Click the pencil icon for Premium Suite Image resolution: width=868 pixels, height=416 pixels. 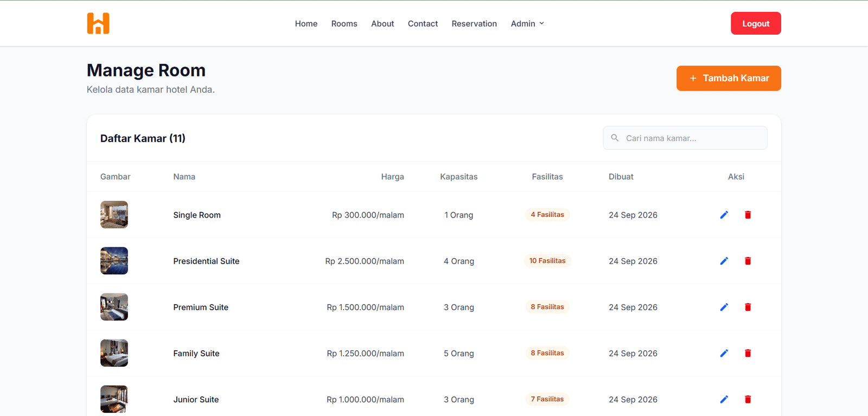click(724, 307)
